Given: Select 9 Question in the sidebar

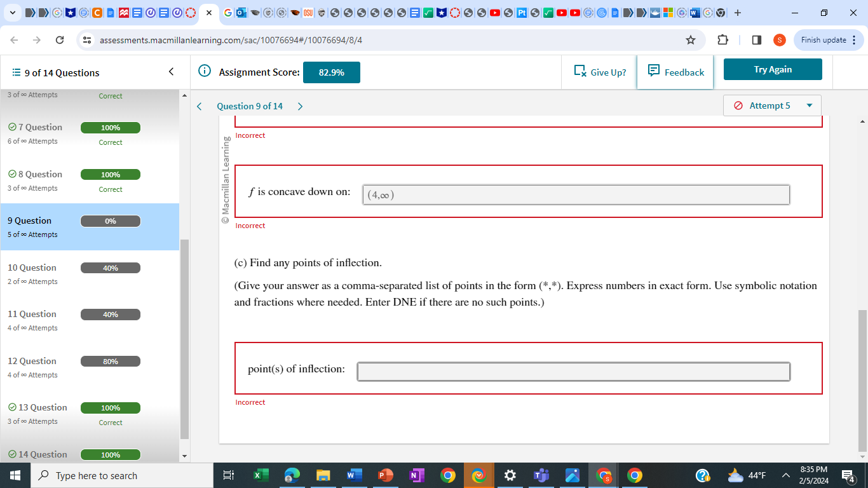Looking at the screenshot, I should 90,227.
